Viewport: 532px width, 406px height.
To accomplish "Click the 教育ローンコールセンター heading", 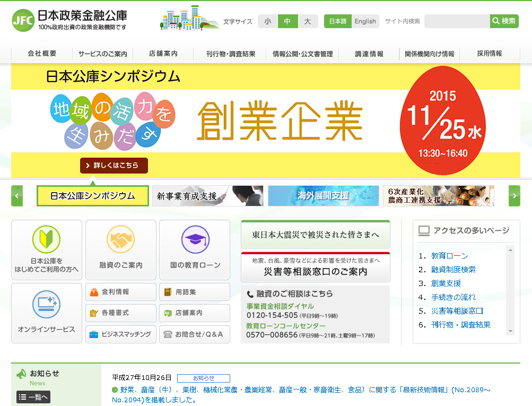I will point(286,326).
